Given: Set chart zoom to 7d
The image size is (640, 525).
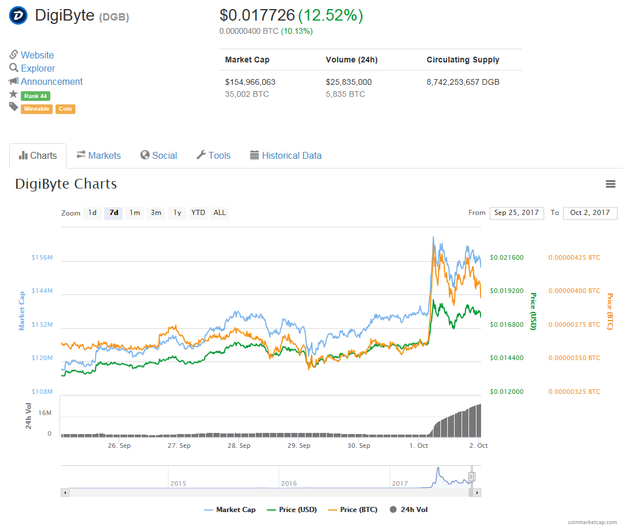Looking at the screenshot, I should (113, 213).
